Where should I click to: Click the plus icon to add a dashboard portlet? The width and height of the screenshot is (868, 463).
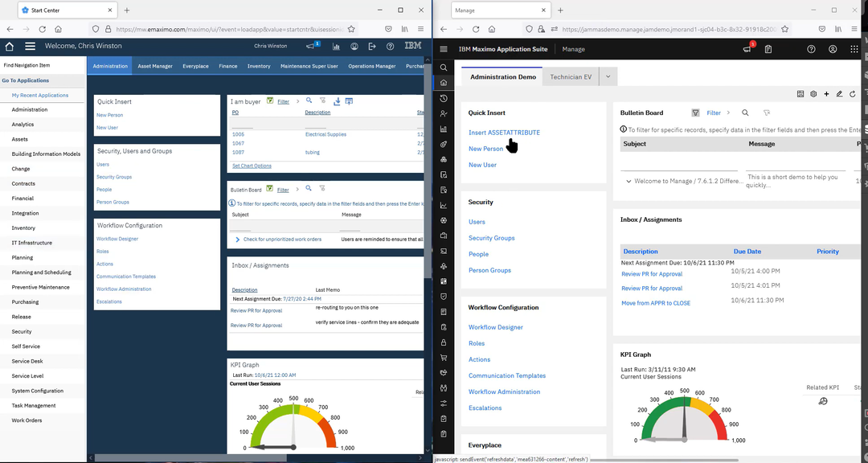[826, 94]
